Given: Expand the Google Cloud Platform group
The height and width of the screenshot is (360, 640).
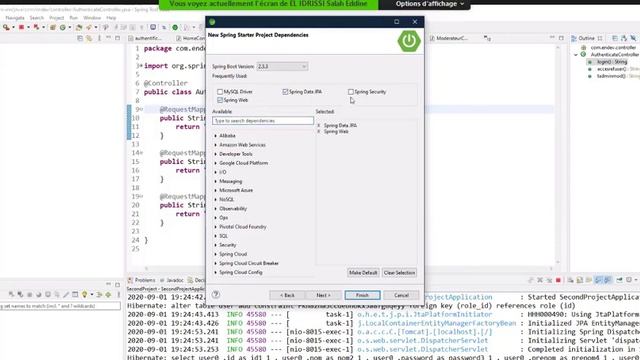Looking at the screenshot, I should [x=216, y=163].
